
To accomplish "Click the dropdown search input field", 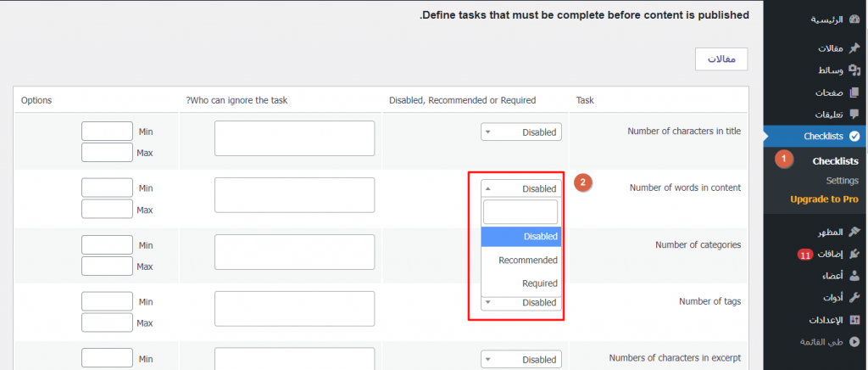I will [520, 211].
